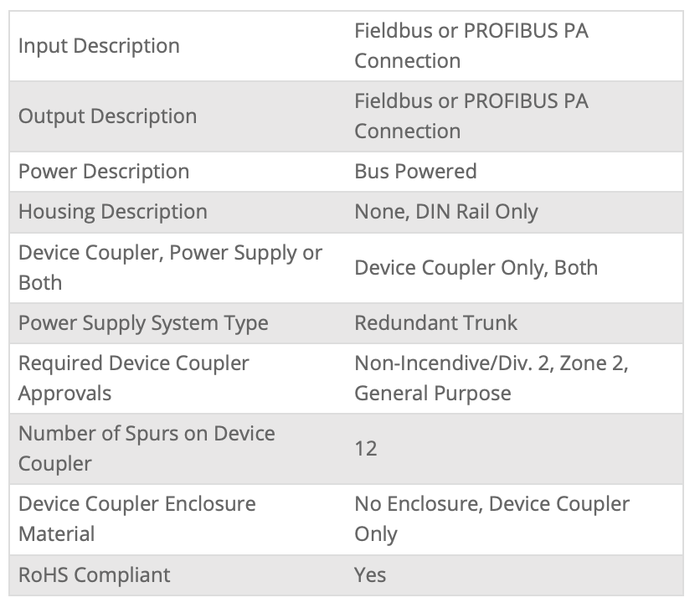This screenshot has height=613, width=700.
Task: Click the Power Description label
Action: click(104, 172)
